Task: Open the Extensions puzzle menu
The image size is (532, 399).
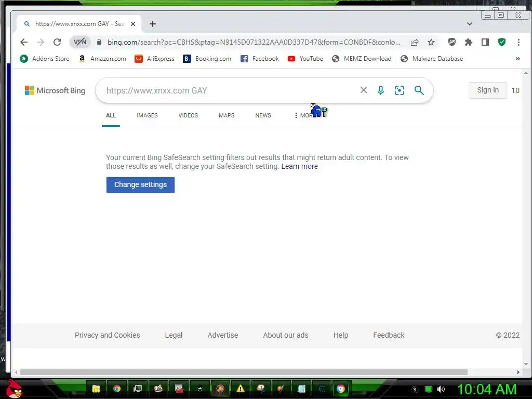Action: tap(468, 42)
